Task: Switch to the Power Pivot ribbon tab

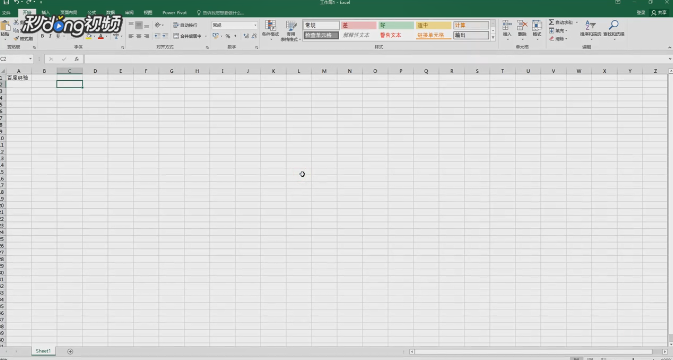Action: point(175,12)
